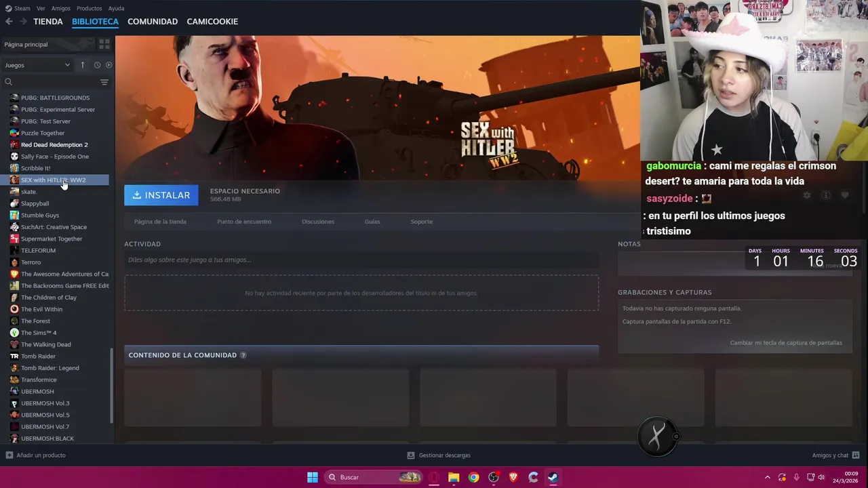The width and height of the screenshot is (868, 488).
Task: Click the library search field
Action: click(x=56, y=82)
